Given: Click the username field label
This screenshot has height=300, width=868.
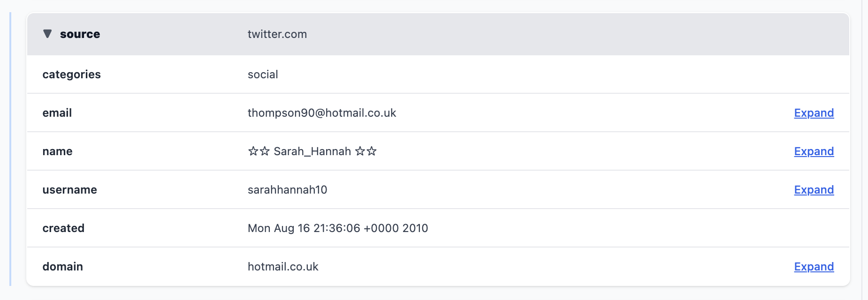Looking at the screenshot, I should click(x=69, y=190).
